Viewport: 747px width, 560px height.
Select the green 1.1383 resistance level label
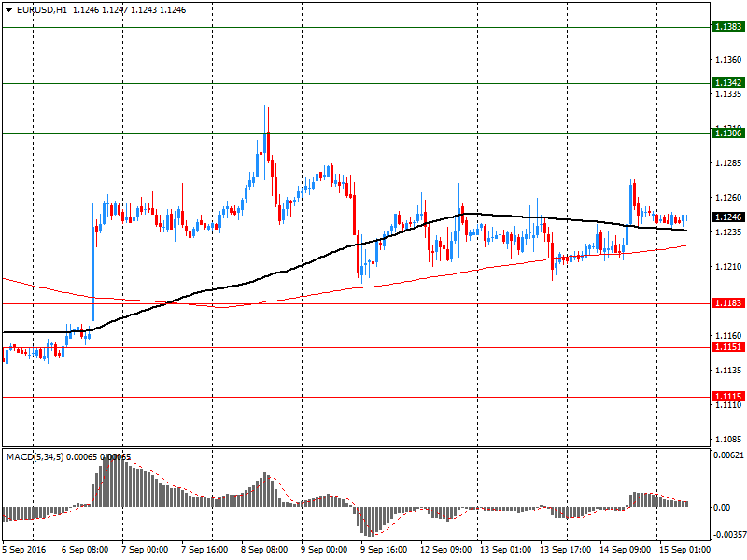click(x=727, y=27)
